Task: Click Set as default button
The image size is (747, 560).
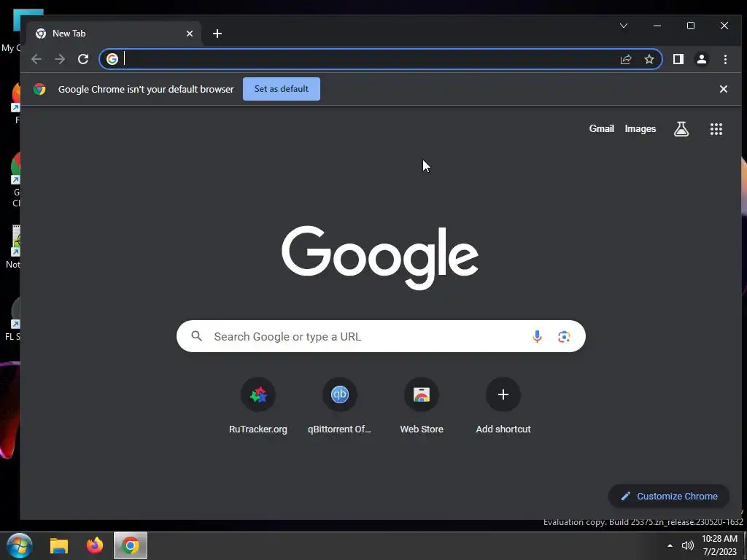Action: point(282,89)
